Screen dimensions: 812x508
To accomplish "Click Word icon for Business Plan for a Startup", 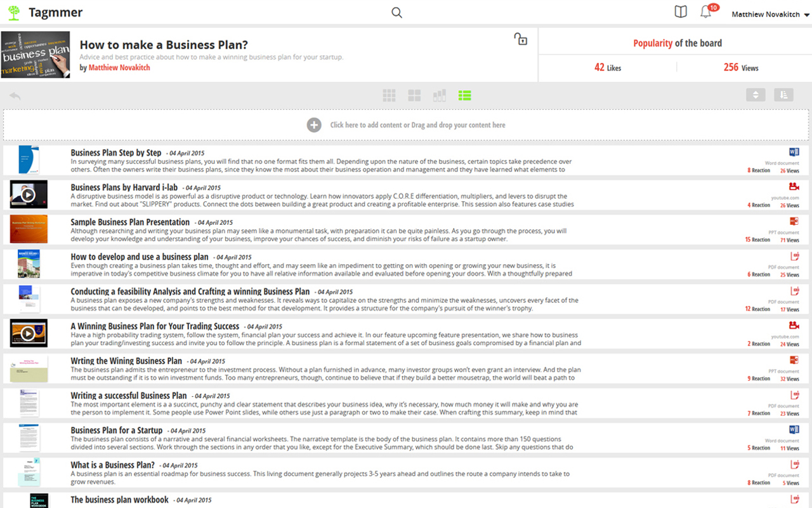I will (x=794, y=429).
